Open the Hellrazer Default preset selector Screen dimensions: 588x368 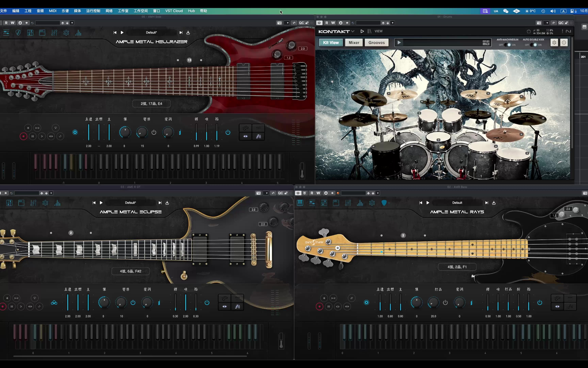[151, 32]
